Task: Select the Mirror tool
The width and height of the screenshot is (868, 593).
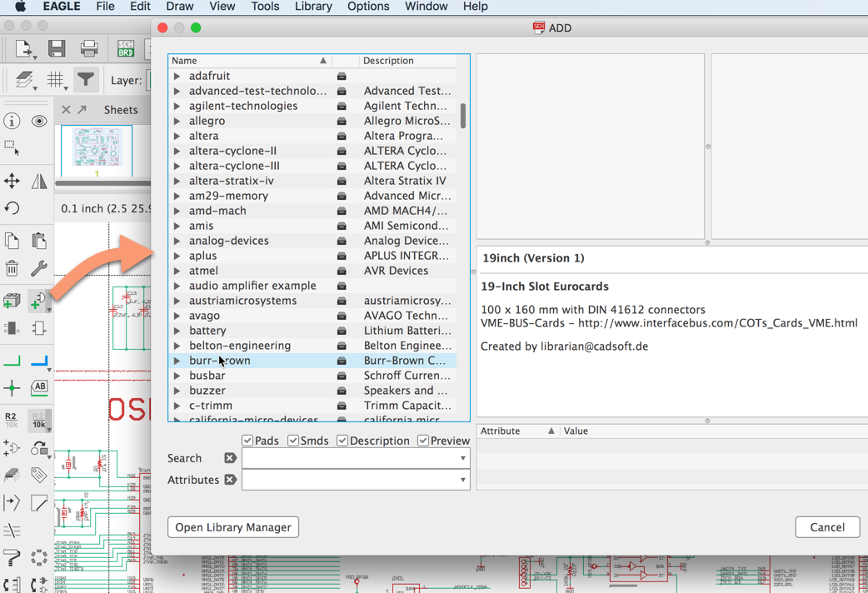Action: click(x=38, y=181)
